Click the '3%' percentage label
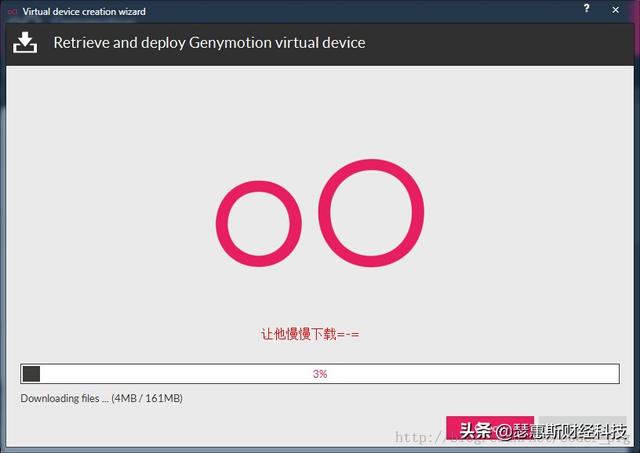The height and width of the screenshot is (453, 640). [320, 374]
